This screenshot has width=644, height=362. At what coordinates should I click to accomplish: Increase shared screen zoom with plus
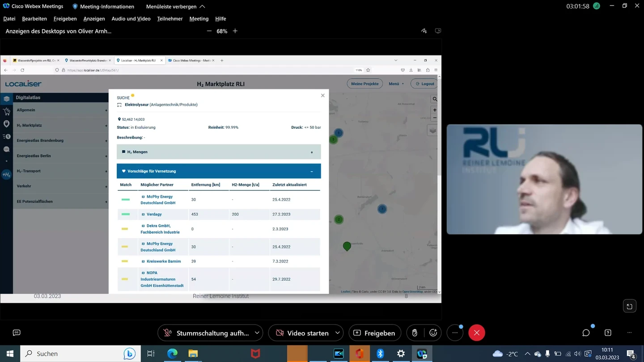click(235, 31)
